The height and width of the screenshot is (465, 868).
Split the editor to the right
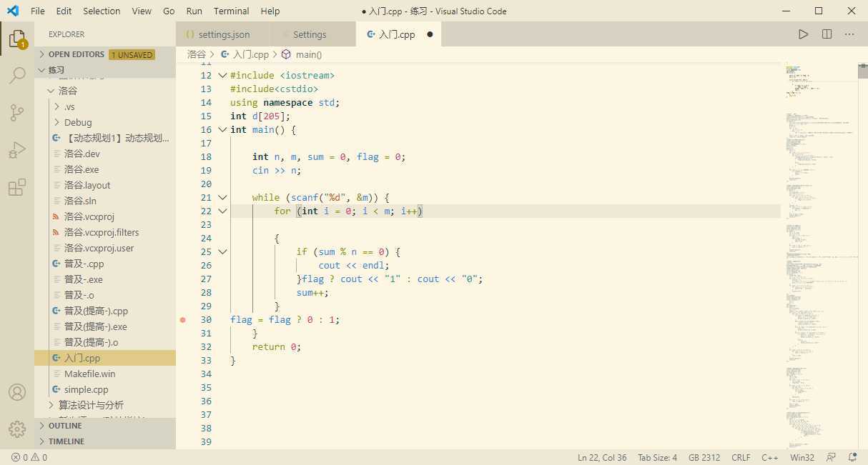pos(827,34)
